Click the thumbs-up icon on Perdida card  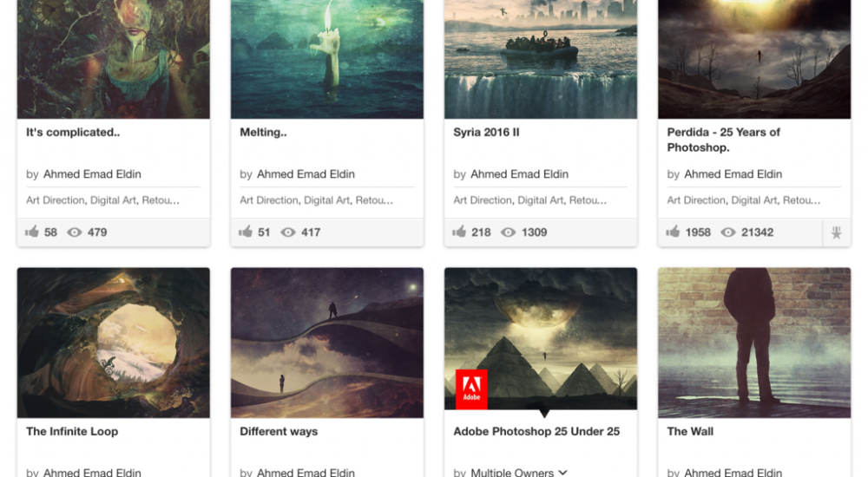pos(674,232)
